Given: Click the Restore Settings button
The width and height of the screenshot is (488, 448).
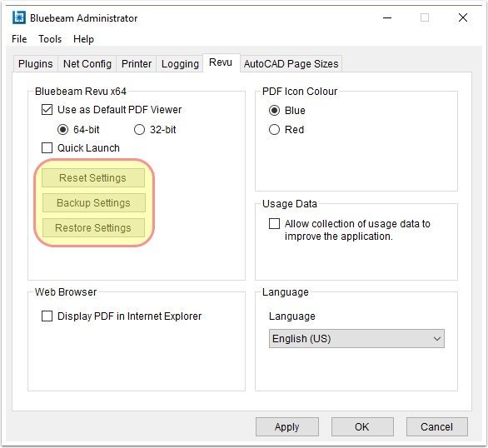Looking at the screenshot, I should click(x=93, y=227).
